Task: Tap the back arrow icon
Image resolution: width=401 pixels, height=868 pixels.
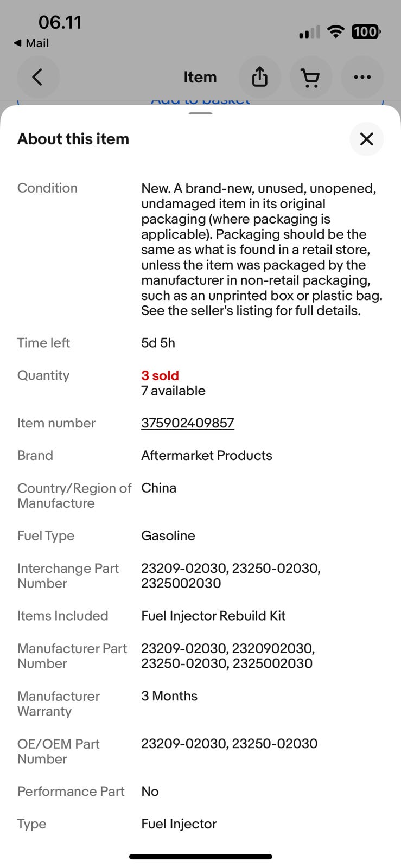Action: click(x=37, y=77)
